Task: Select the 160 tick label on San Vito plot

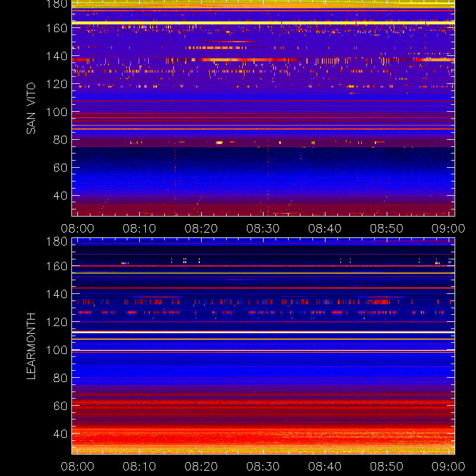Action: click(57, 29)
